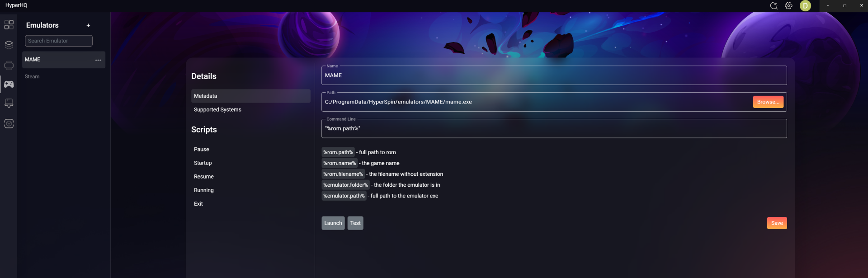Open the Startup script

coord(250,163)
